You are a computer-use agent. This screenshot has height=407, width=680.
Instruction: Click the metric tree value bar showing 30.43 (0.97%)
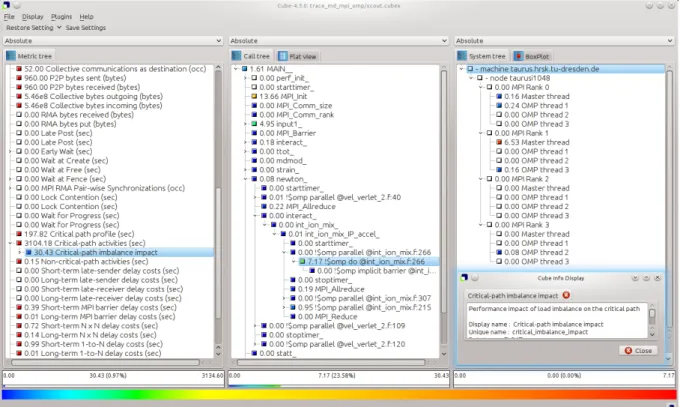(x=113, y=378)
